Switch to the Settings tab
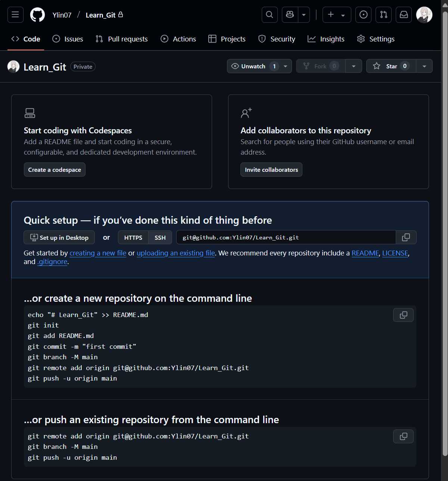The width and height of the screenshot is (448, 481). click(376, 39)
